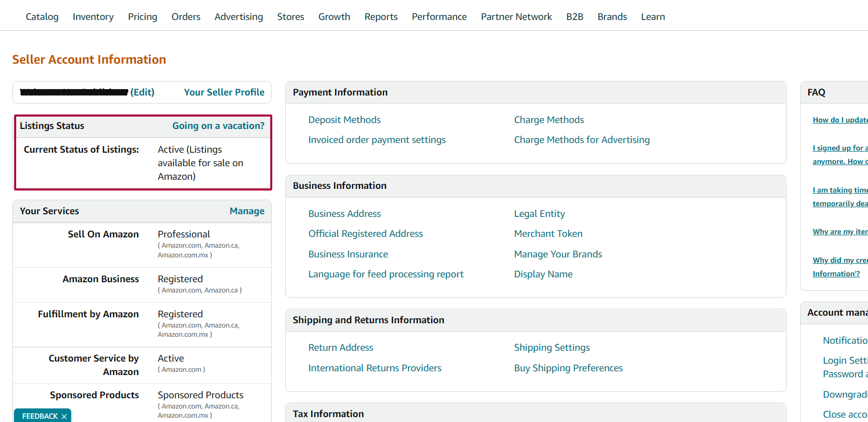Click the Seller Account Information heading
This screenshot has height=422, width=868.
(x=89, y=59)
